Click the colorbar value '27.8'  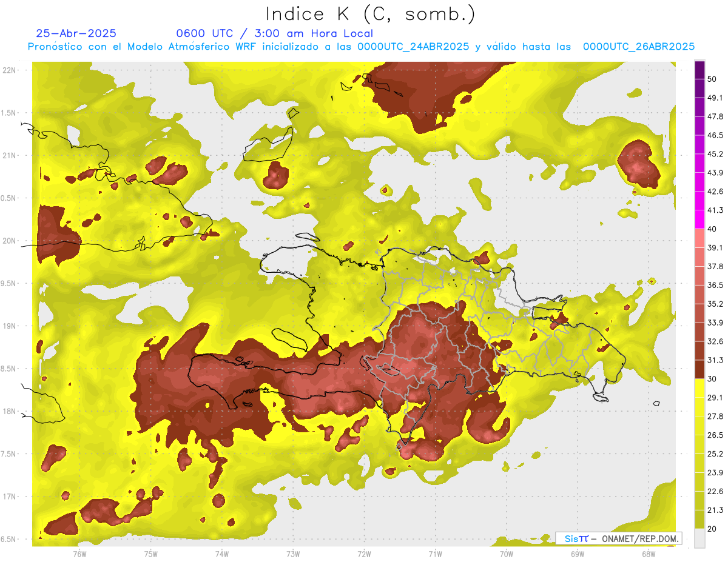coord(715,416)
